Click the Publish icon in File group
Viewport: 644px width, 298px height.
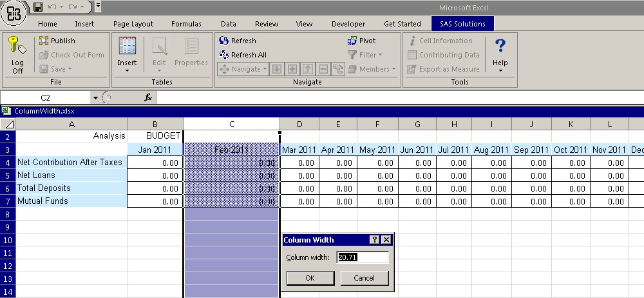click(44, 41)
